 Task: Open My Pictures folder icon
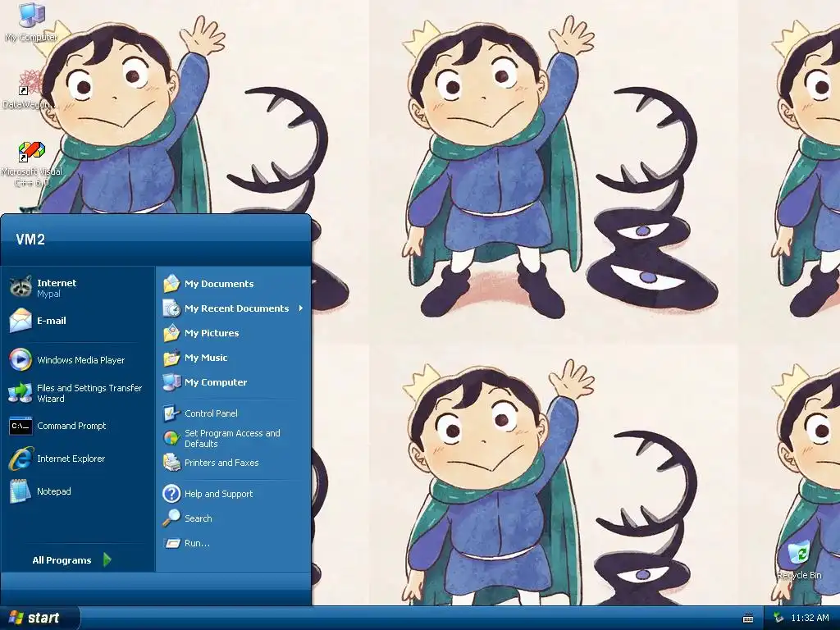click(171, 333)
